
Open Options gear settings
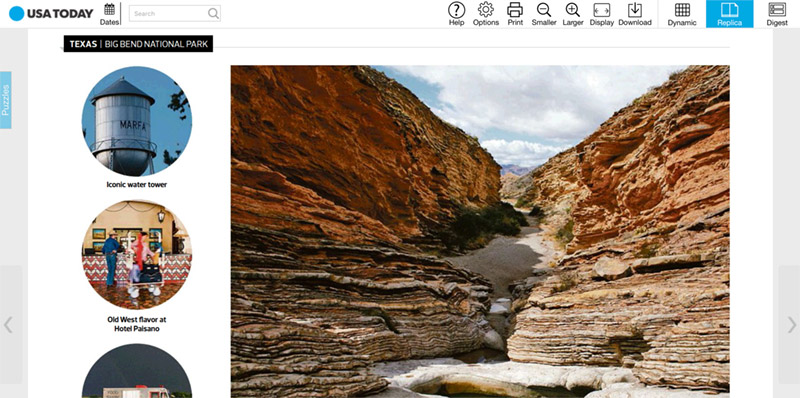pyautogui.click(x=485, y=14)
